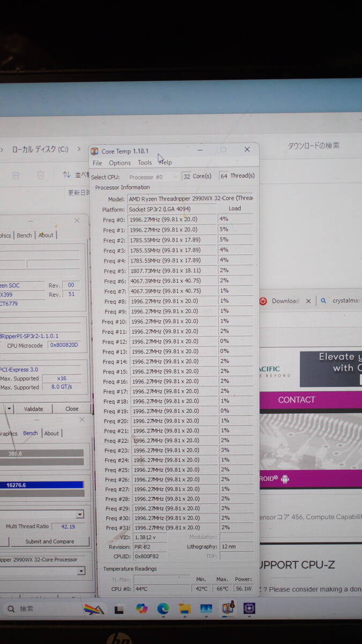Screen dimensions: 362x644
Task: Click the magnifier icon on the crystalmark tab
Action: (323, 301)
